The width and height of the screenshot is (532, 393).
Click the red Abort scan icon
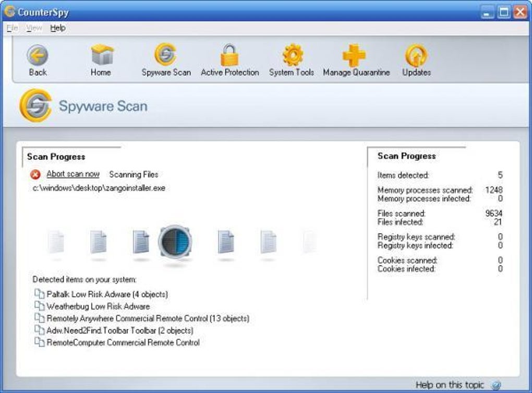coord(35,174)
